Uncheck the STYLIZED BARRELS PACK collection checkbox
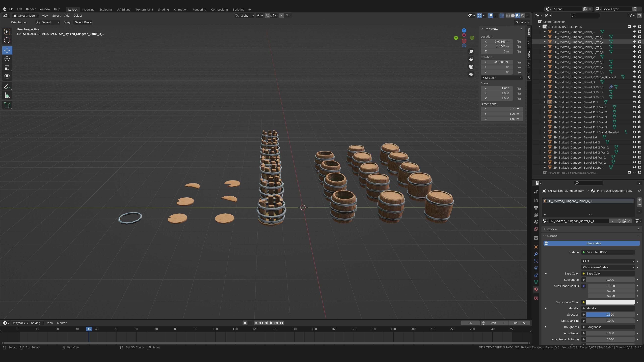 (629, 27)
